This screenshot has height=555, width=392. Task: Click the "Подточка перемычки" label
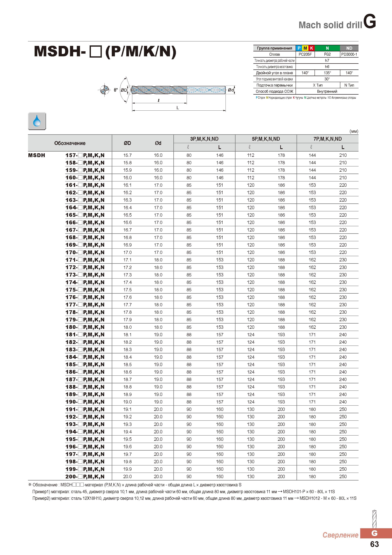274,85
